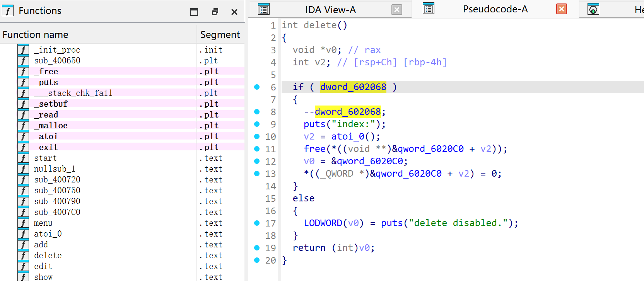Toggle breakpoint dot on line 8
This screenshot has width=644, height=281.
tap(257, 112)
